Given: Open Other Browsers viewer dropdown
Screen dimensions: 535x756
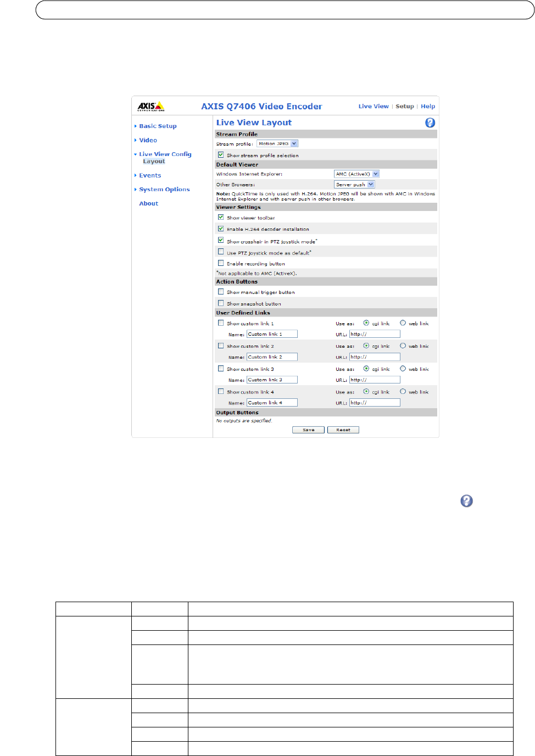Looking at the screenshot, I should [x=354, y=185].
